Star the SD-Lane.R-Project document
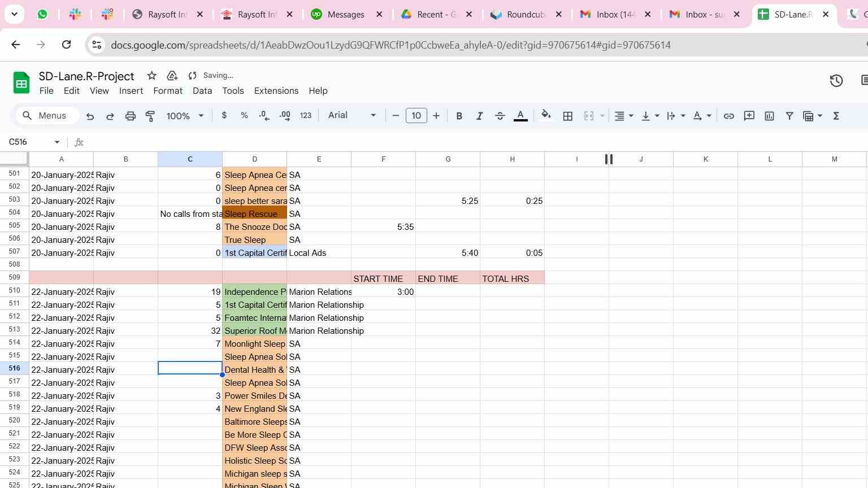This screenshot has width=868, height=488. tap(151, 76)
